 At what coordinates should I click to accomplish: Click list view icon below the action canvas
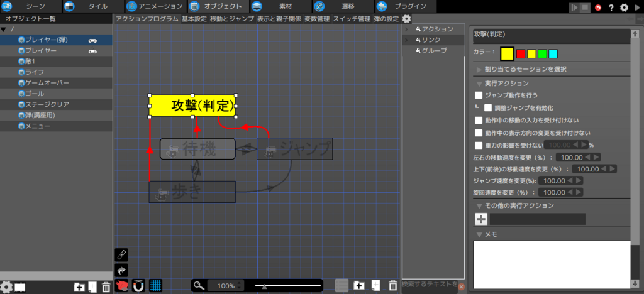[341, 285]
